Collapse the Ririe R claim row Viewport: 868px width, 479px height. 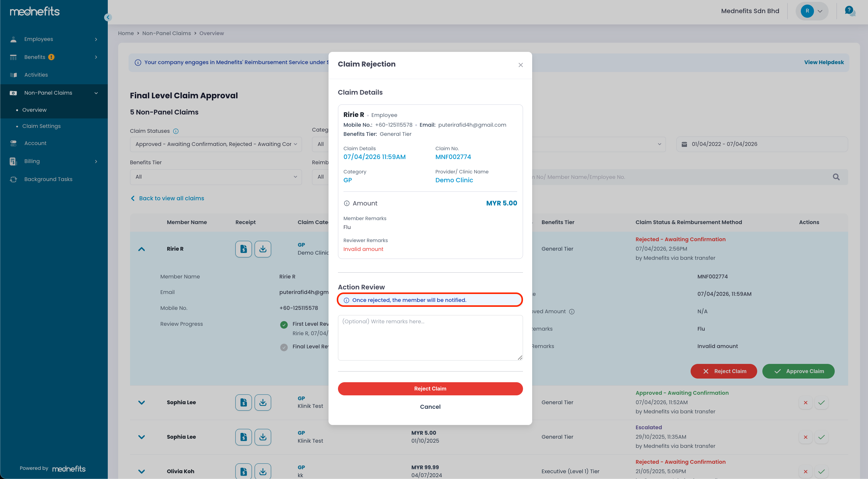(142, 249)
